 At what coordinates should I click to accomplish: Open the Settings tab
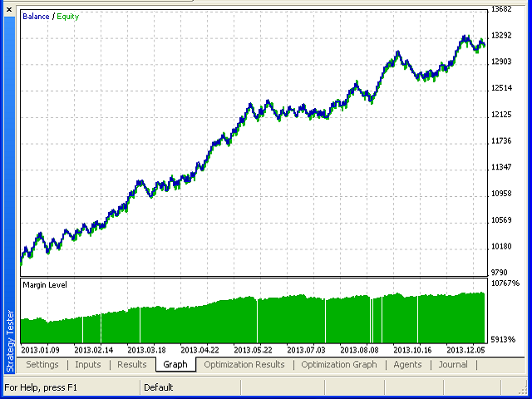tap(42, 364)
